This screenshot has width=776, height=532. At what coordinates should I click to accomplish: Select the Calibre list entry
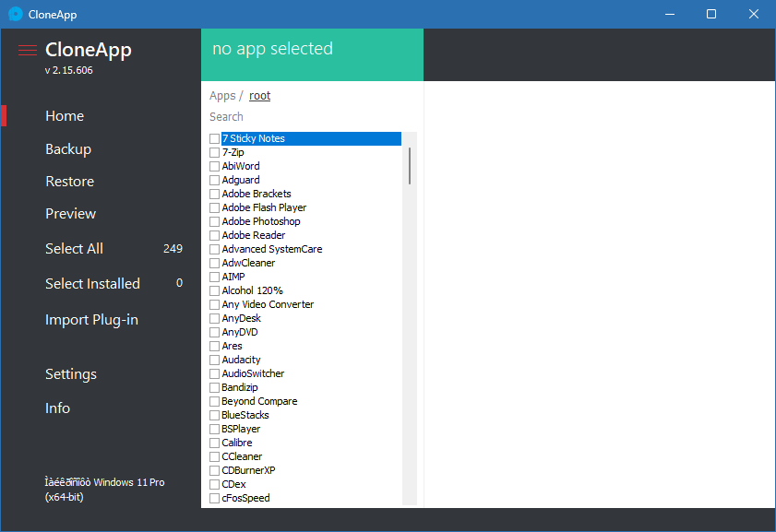coord(236,443)
